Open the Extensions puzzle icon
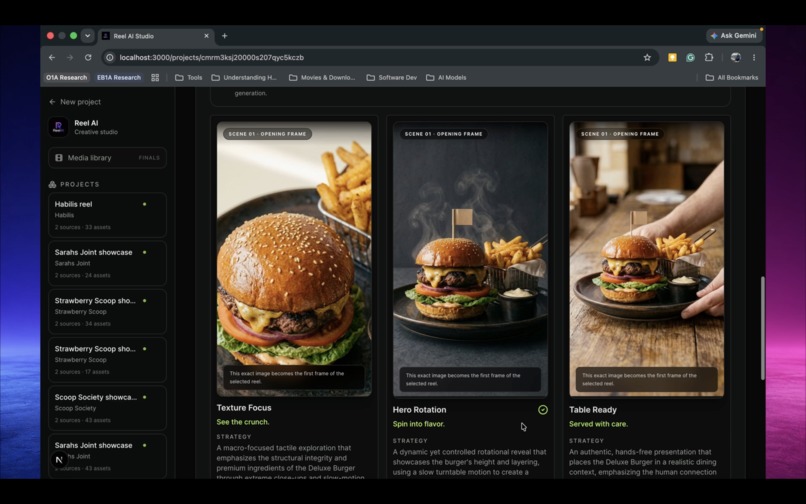This screenshot has height=504, width=806. [x=709, y=58]
